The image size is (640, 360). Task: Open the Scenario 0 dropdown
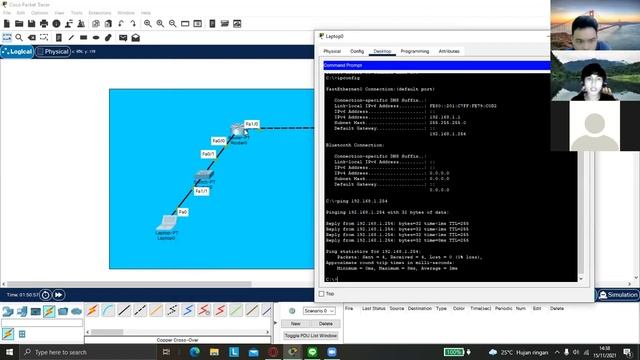pyautogui.click(x=319, y=311)
